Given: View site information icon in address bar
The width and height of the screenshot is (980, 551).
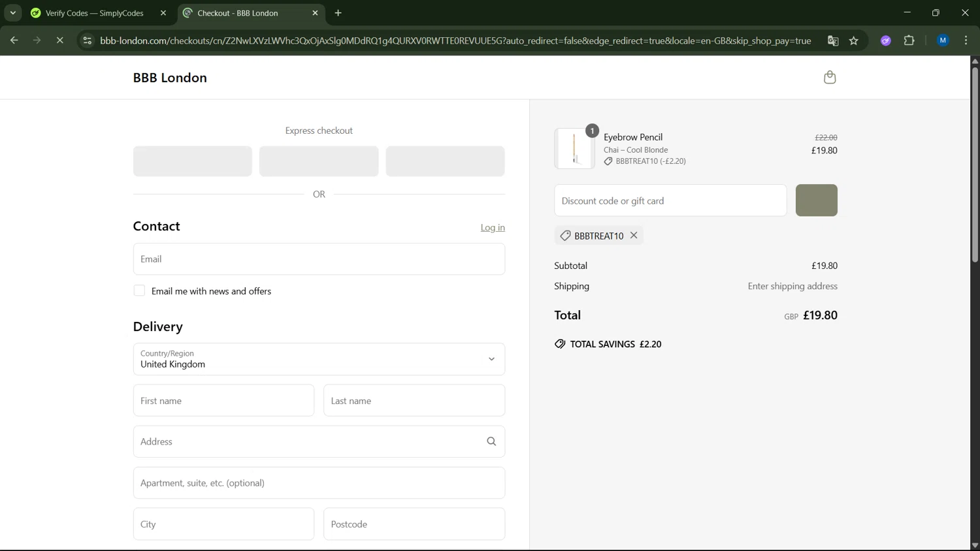Looking at the screenshot, I should coord(87,40).
